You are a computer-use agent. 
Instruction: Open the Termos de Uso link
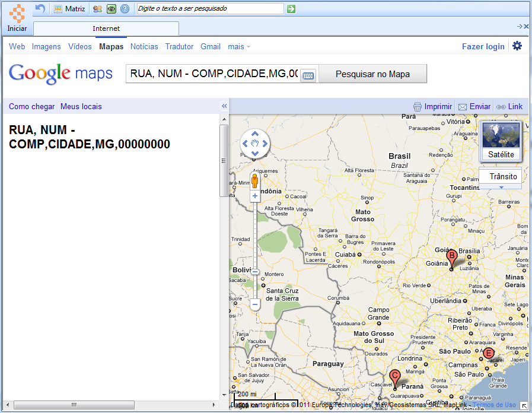(x=494, y=405)
